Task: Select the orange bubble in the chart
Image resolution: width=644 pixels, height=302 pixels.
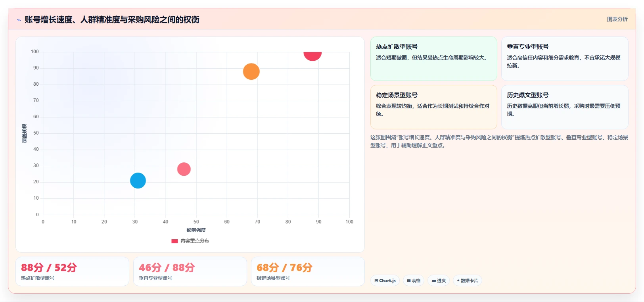Action: [251, 71]
